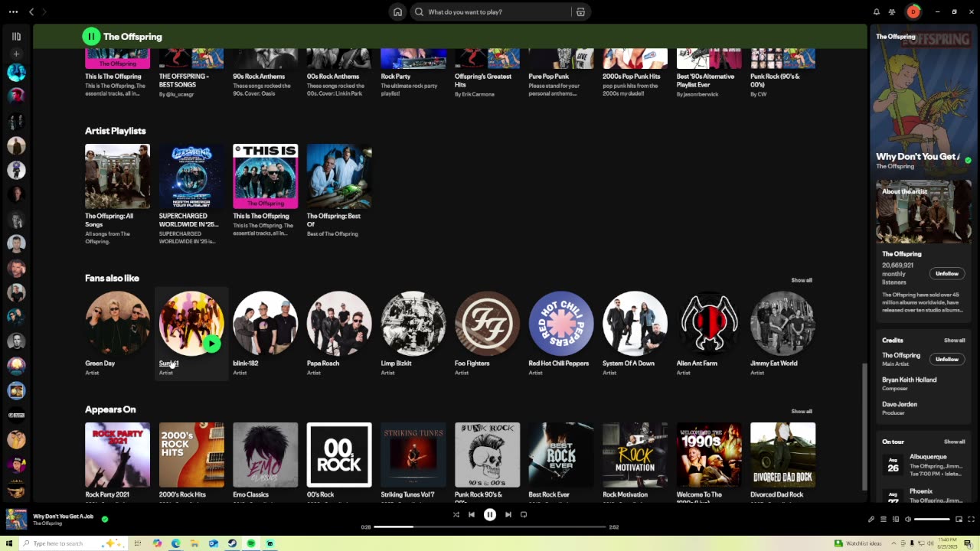This screenshot has height=551, width=980.
Task: Enter full screen from player bar
Action: point(970,520)
